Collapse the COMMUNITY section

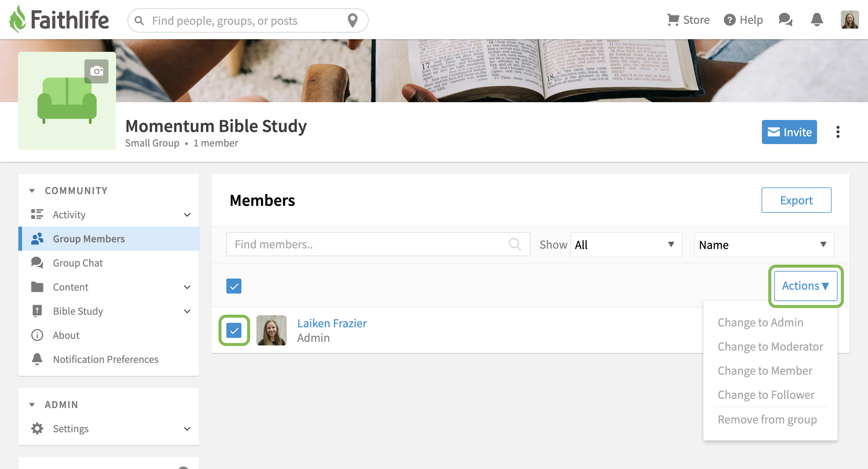[x=32, y=191]
